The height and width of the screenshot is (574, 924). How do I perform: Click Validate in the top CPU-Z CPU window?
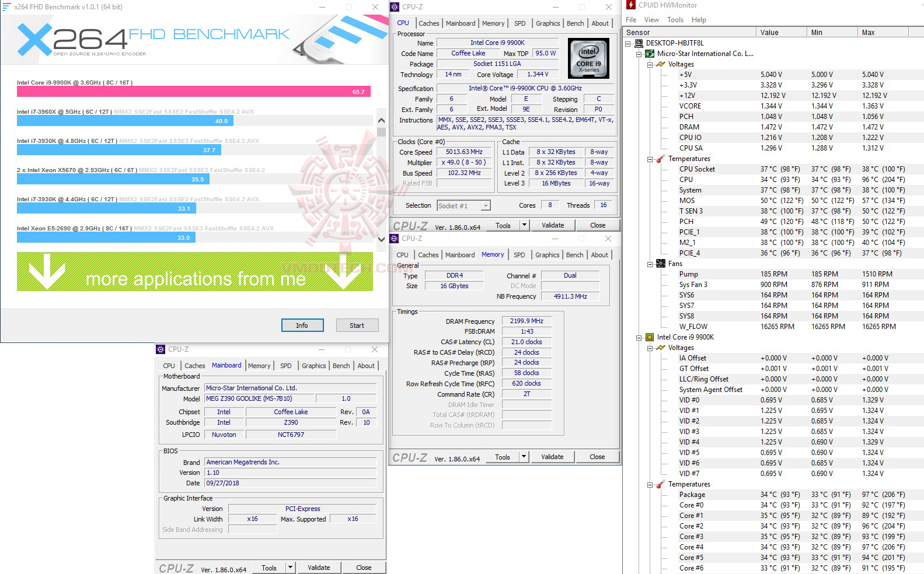(x=553, y=225)
